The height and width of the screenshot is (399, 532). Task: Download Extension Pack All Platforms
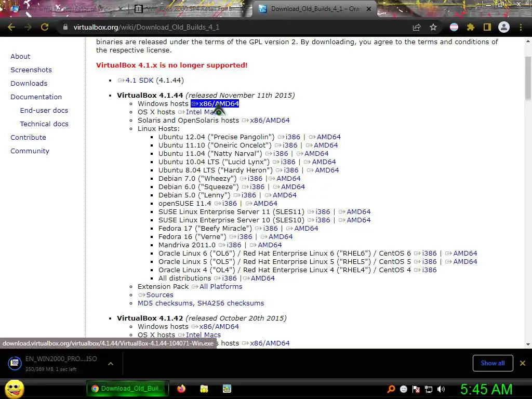[x=217, y=287]
